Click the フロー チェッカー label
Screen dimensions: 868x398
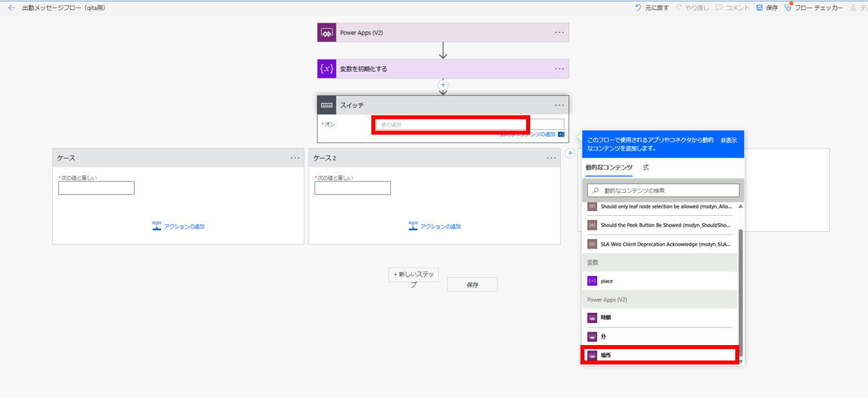coord(819,8)
